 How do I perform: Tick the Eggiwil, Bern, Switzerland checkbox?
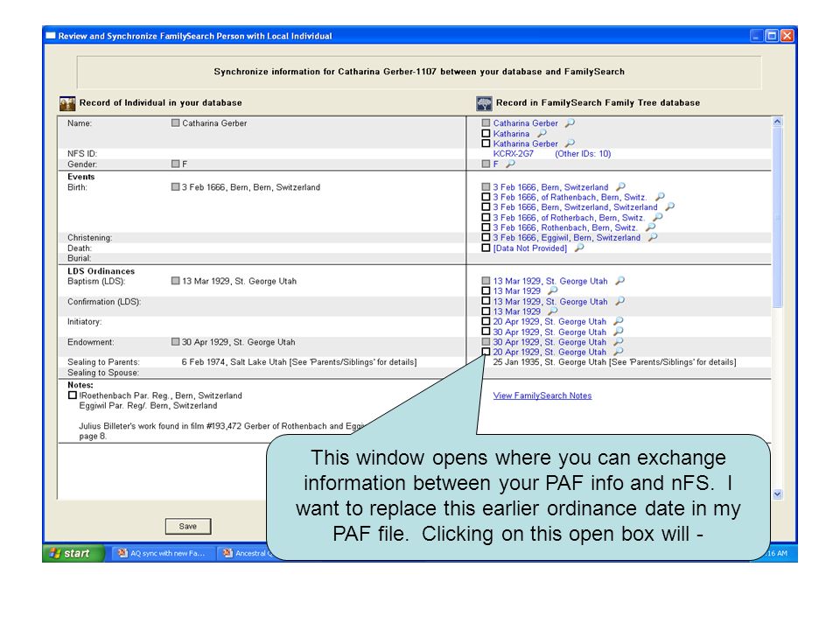pyautogui.click(x=486, y=237)
